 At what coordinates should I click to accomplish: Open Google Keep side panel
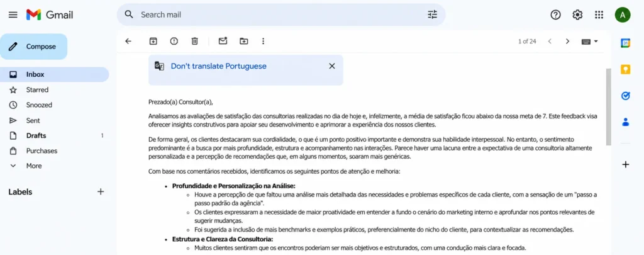[626, 69]
